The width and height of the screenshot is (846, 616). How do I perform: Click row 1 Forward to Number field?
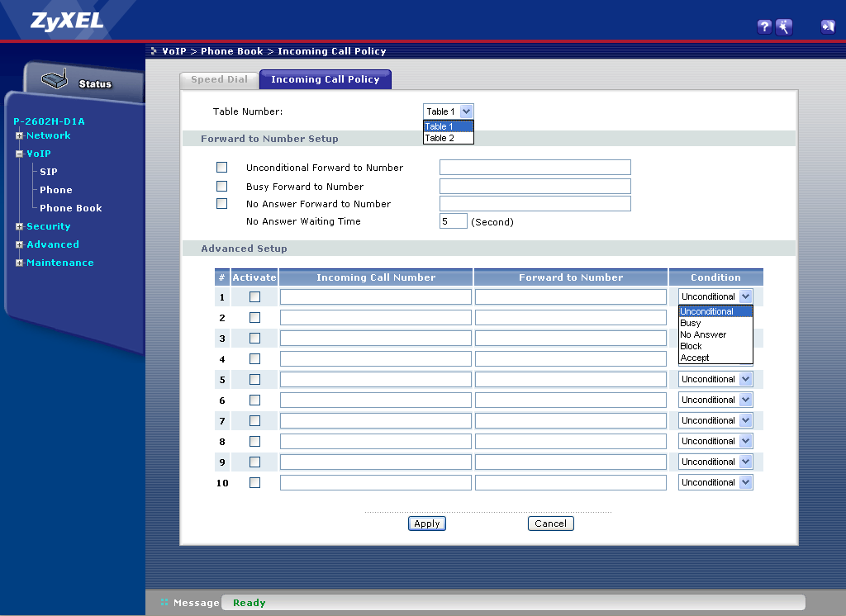coord(571,297)
